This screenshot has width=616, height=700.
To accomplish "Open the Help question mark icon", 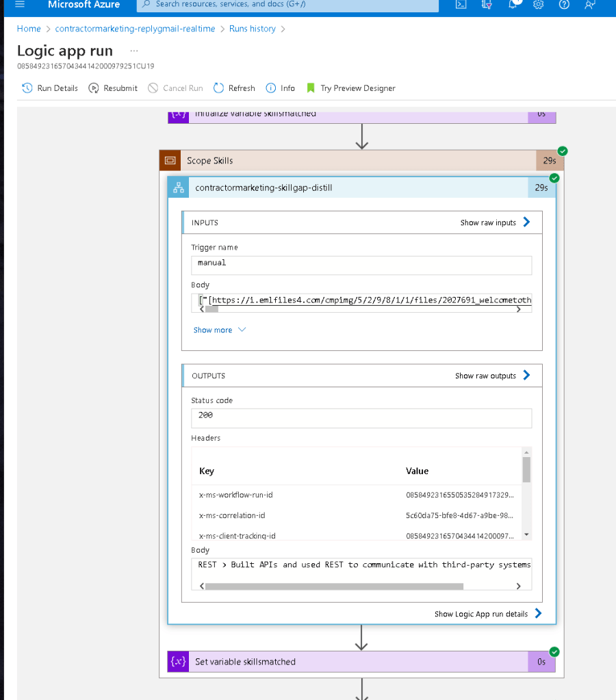I will (x=564, y=5).
